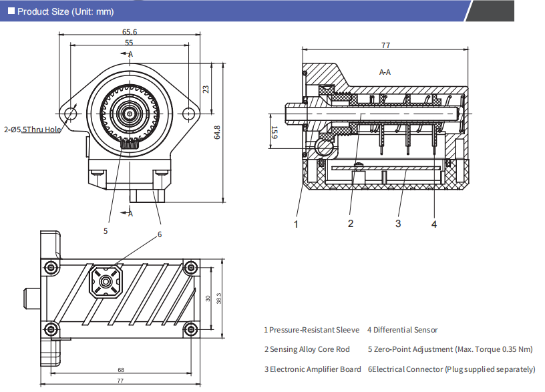Click the '2-Ø5.5 Thru Hole' annotation
Image resolution: width=545 pixels, height=392 pixels.
(x=33, y=129)
